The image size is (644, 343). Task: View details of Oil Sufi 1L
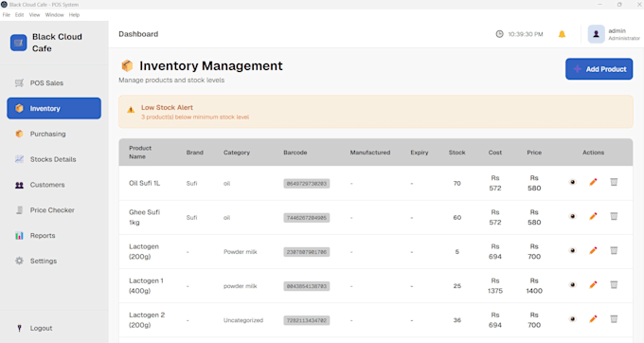573,182
